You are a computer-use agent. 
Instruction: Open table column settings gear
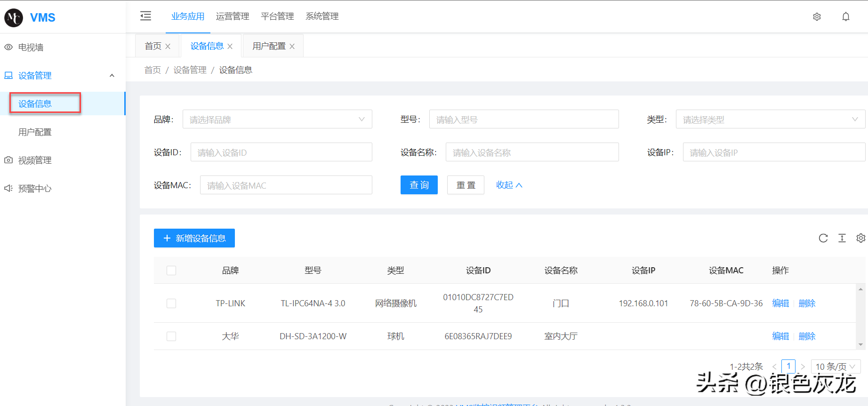coord(861,238)
